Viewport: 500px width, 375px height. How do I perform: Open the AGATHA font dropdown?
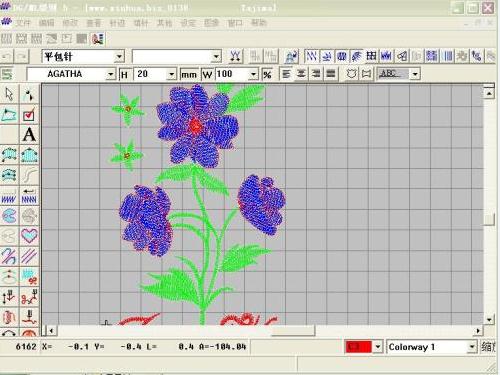point(110,74)
